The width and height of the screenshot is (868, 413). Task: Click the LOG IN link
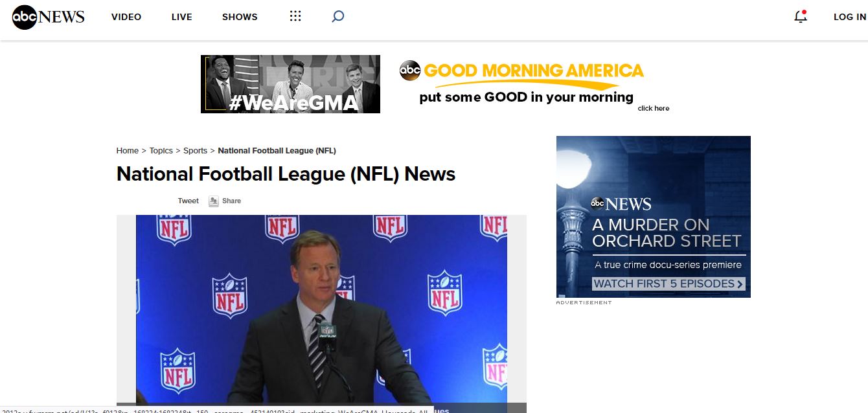click(850, 17)
